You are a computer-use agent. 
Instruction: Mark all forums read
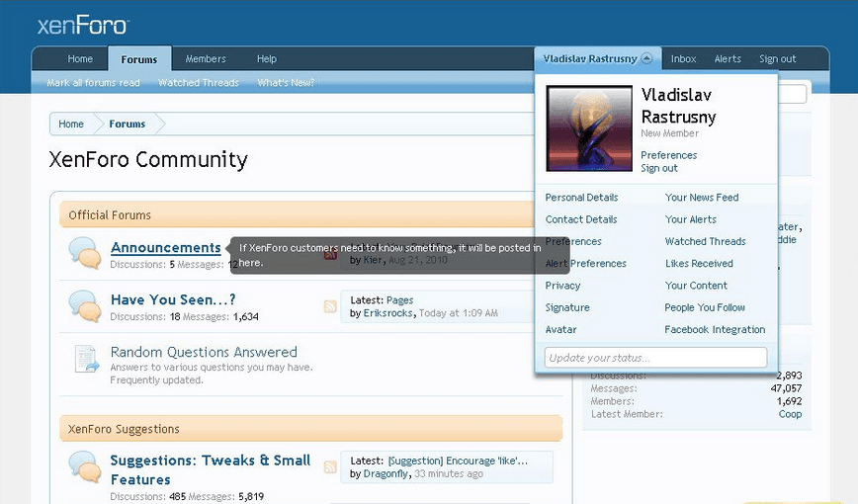(x=94, y=83)
